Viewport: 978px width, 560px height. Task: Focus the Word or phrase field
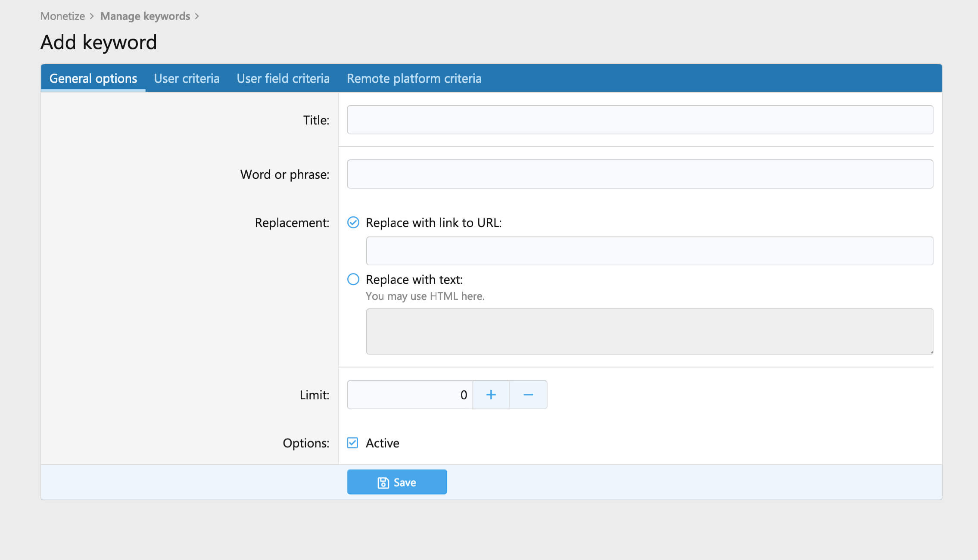pyautogui.click(x=640, y=174)
